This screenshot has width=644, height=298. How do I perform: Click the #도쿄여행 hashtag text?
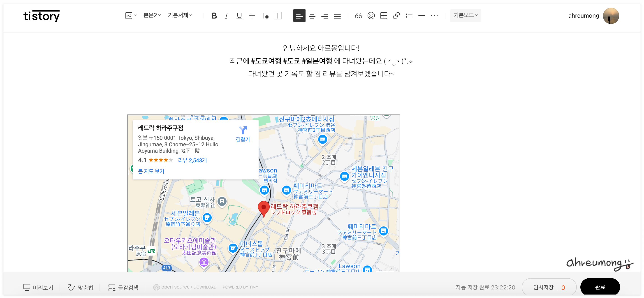click(266, 61)
